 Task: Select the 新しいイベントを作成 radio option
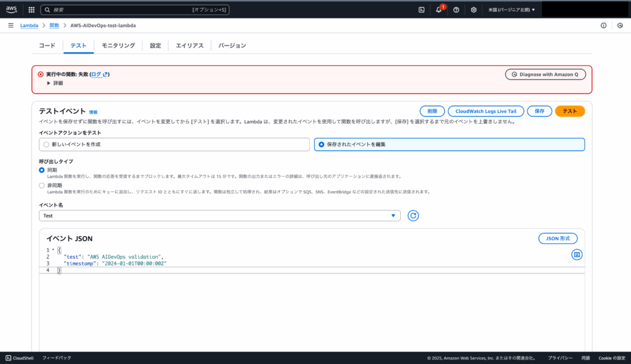click(x=46, y=144)
